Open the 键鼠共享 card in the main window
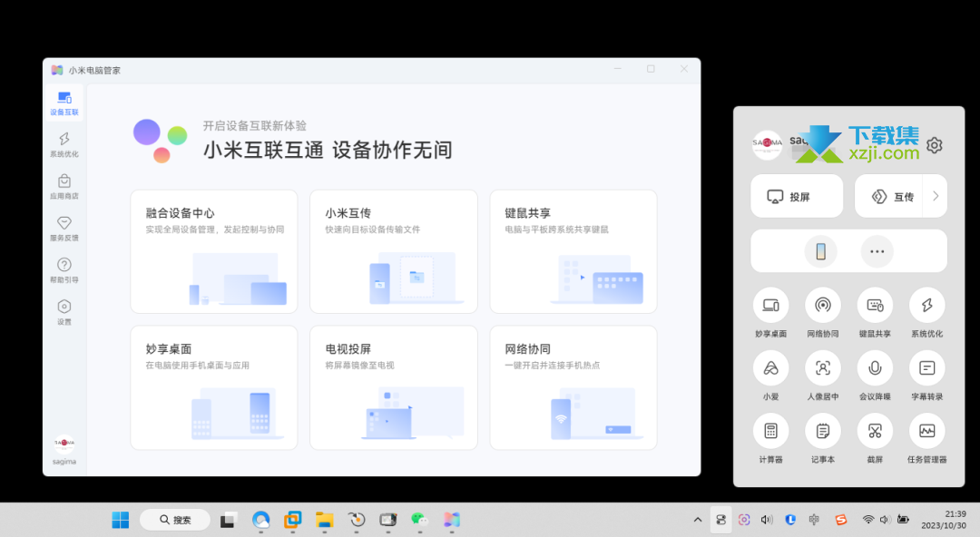 [x=573, y=251]
